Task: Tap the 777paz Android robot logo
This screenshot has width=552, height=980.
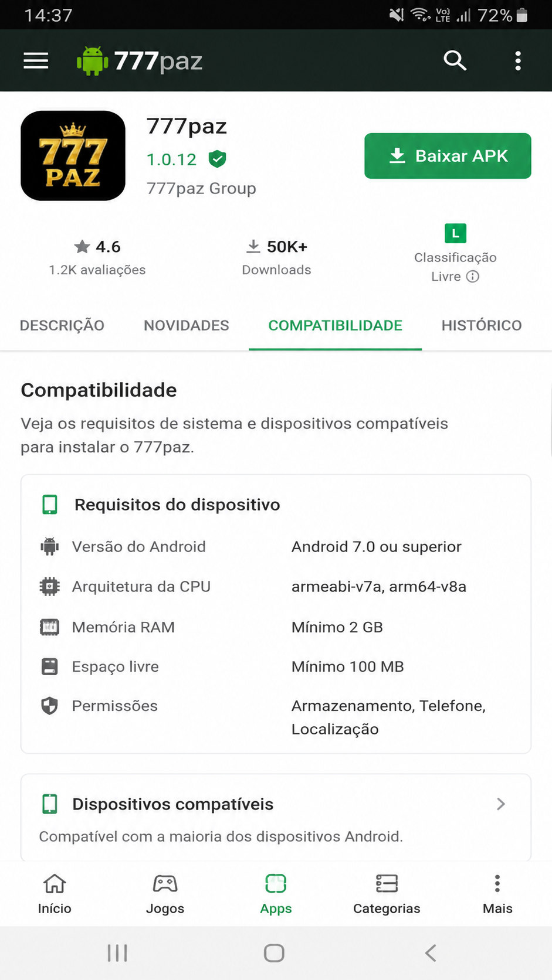Action: 92,60
